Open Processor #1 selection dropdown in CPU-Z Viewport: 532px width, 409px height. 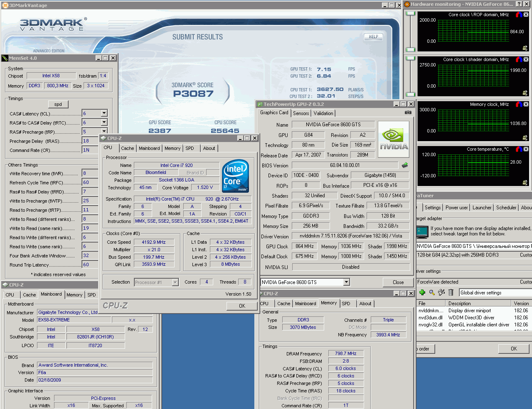tap(175, 282)
